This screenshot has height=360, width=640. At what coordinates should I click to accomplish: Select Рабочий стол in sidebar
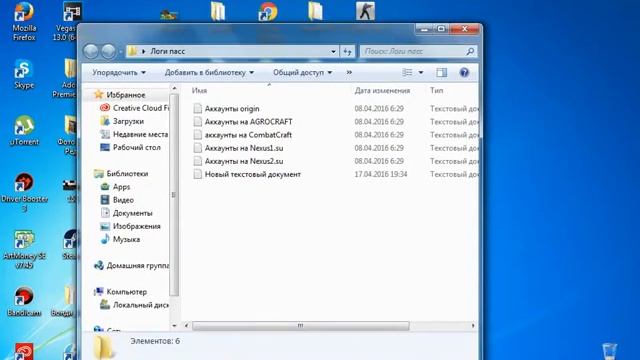[x=137, y=147]
